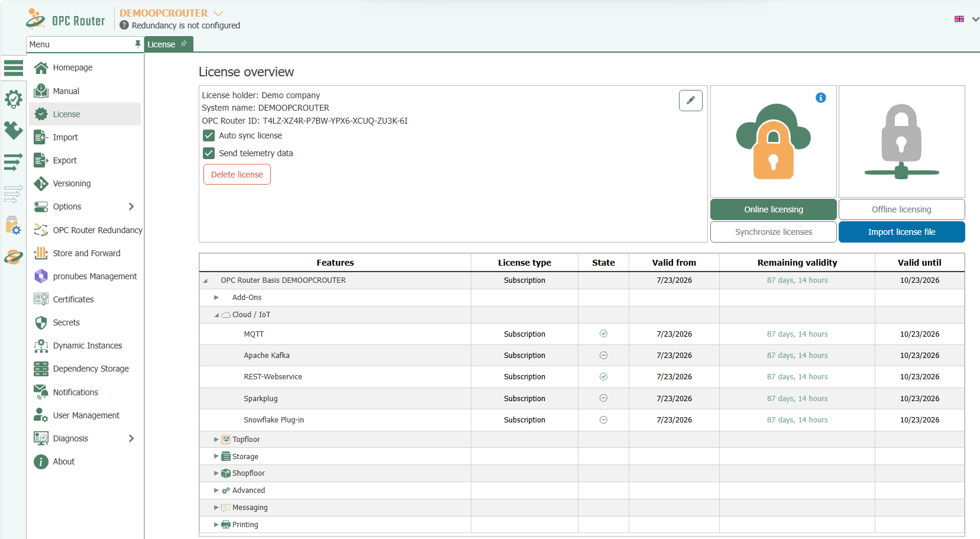Viewport: 980px width, 539px height.
Task: Expand the Add-Ons tree node
Action: [216, 298]
